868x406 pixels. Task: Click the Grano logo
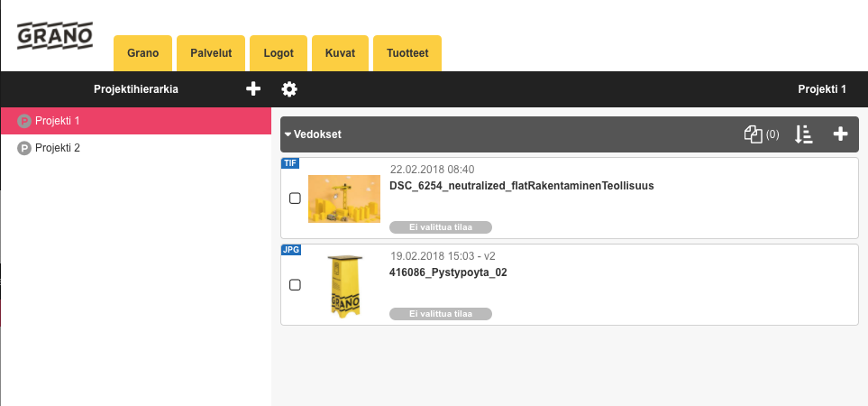[x=55, y=36]
